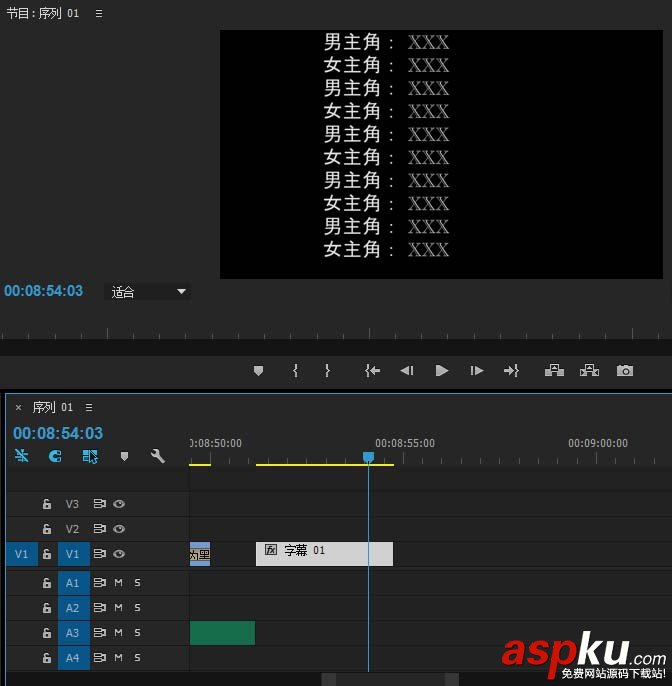672x686 pixels.
Task: Solo the A3 audio track
Action: 138,633
